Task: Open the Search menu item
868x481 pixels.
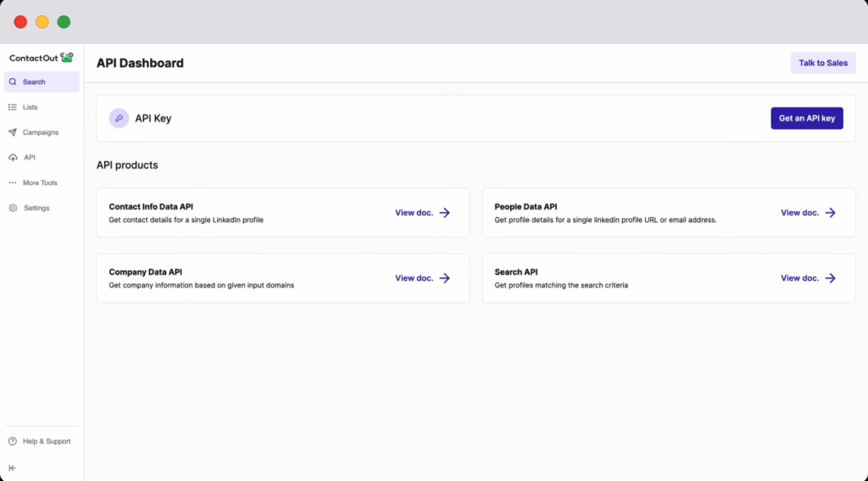Action: pos(42,82)
